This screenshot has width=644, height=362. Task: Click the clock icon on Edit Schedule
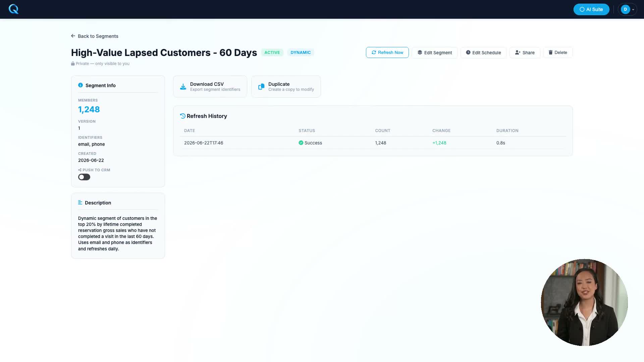(468, 53)
